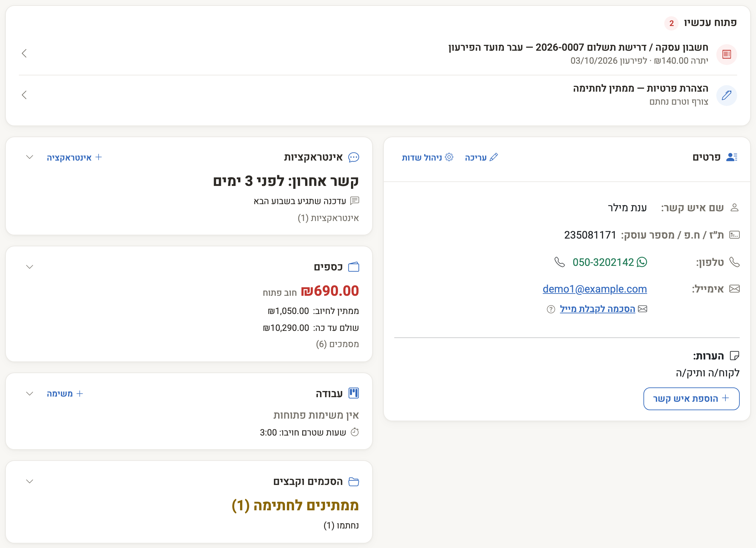This screenshot has width=756, height=548.
Task: Click the help question mark near mail consent
Action: pyautogui.click(x=551, y=309)
